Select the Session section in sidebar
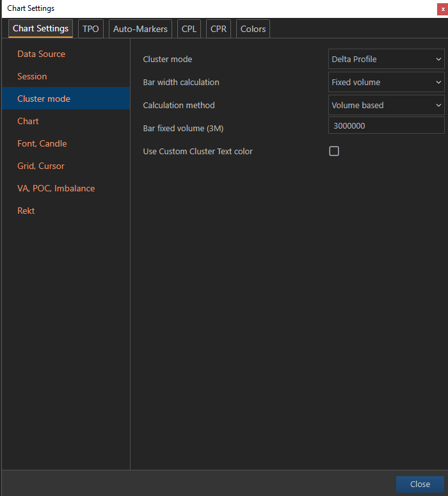Image resolution: width=448 pixels, height=496 pixels. click(x=66, y=76)
